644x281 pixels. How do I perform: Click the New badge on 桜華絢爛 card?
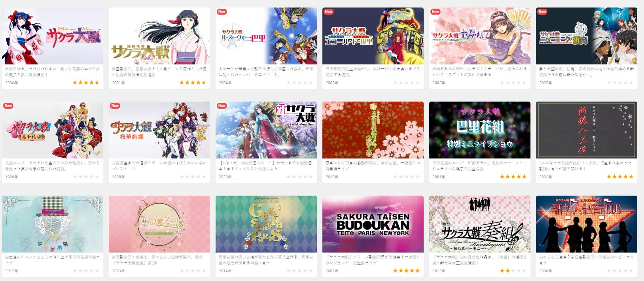pos(115,106)
